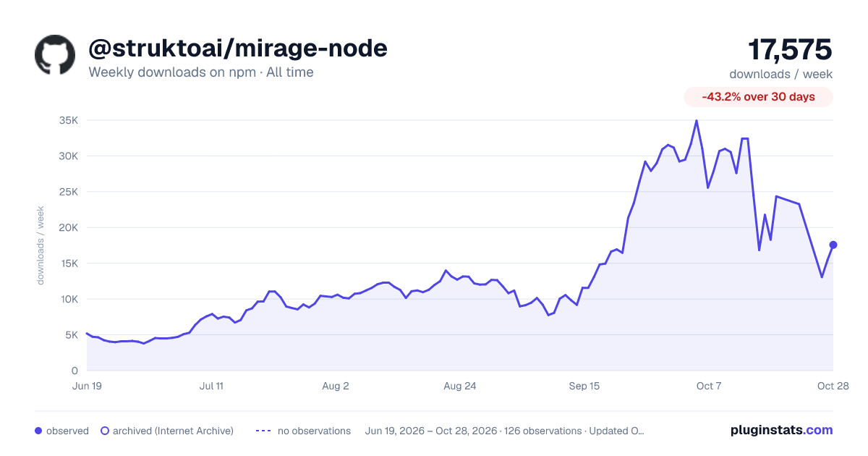Click the 20K y-axis label
868x456 pixels.
point(68,227)
